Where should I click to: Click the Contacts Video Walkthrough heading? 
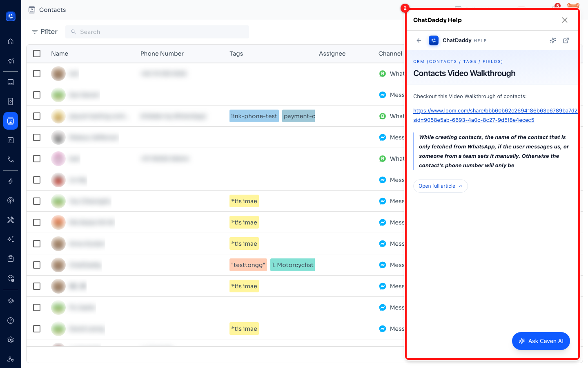pos(464,73)
